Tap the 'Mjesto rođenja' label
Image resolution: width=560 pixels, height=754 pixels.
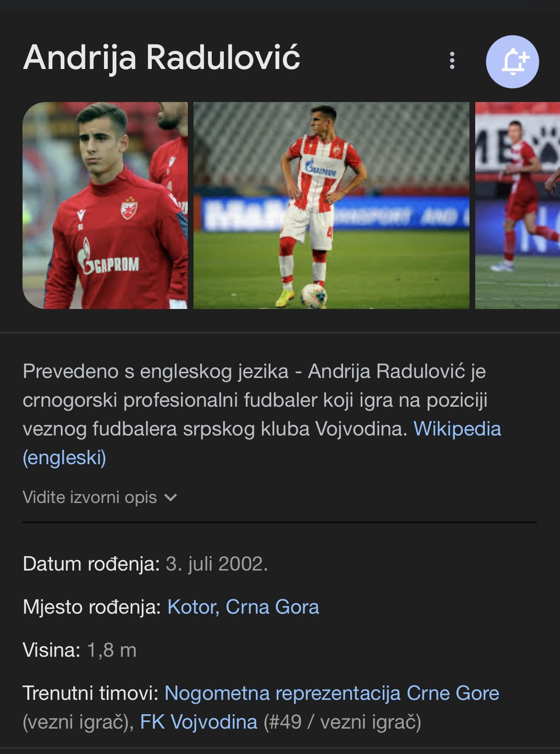tap(92, 607)
